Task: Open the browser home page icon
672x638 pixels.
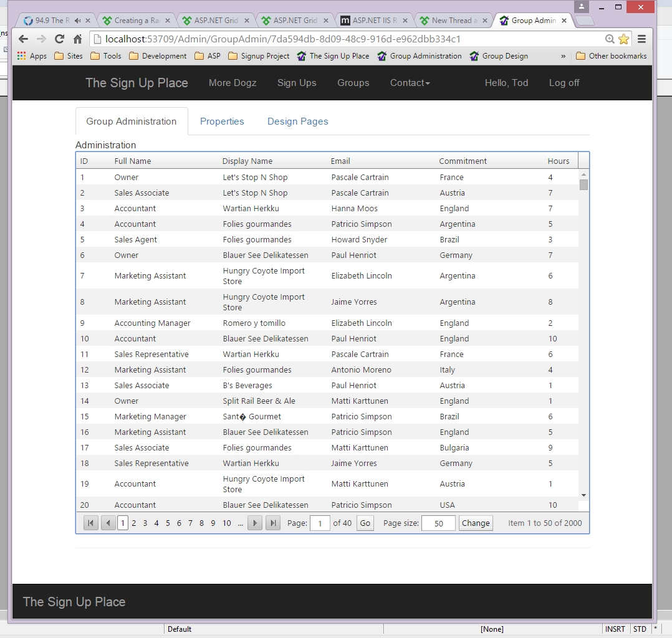Action: coord(77,39)
